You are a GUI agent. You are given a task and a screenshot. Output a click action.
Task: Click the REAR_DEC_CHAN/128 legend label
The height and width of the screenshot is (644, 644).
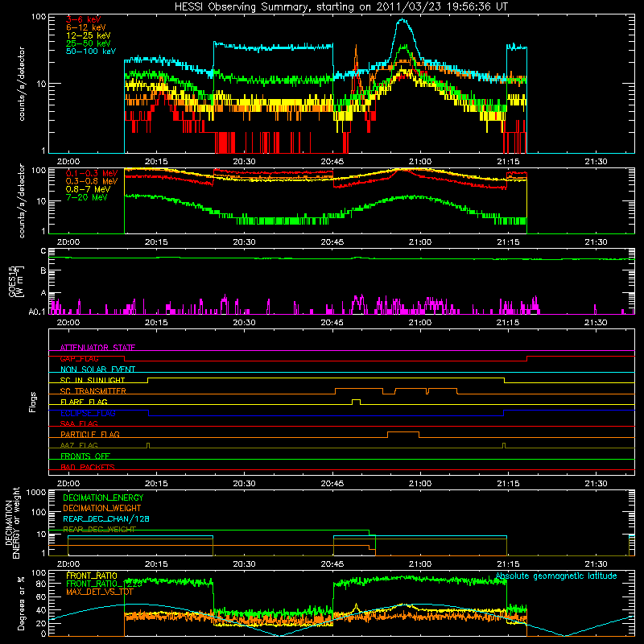(x=106, y=518)
